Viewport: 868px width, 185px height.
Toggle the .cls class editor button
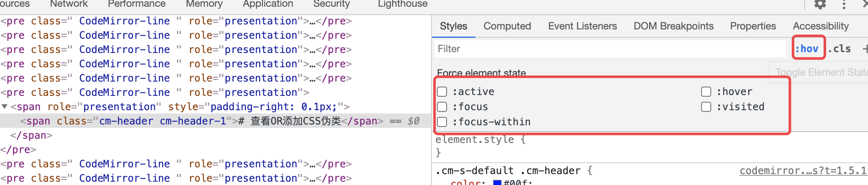[x=840, y=49]
